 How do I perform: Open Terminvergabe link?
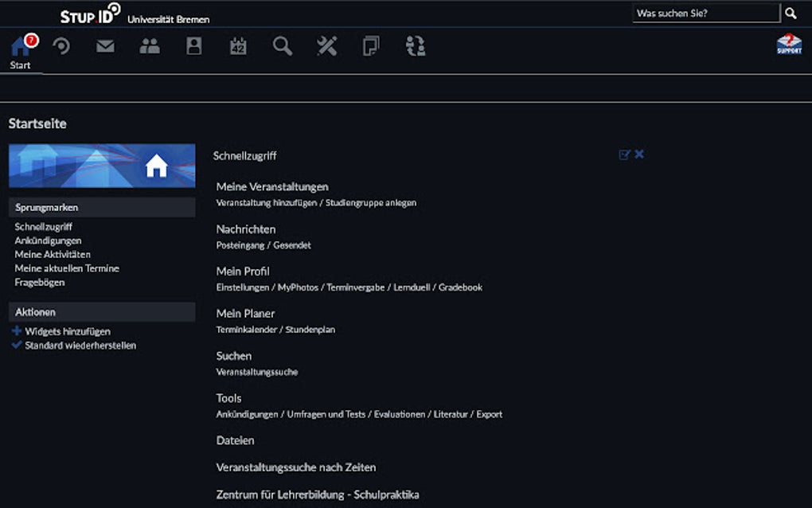point(356,287)
